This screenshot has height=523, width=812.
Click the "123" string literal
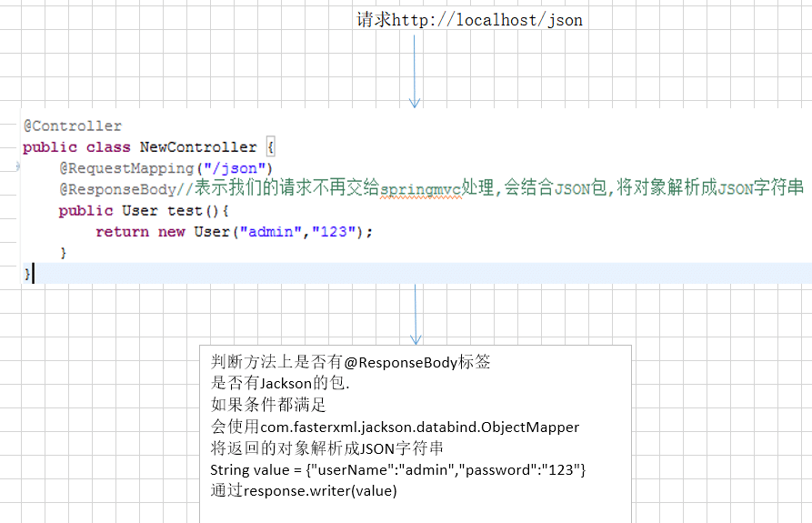335,232
